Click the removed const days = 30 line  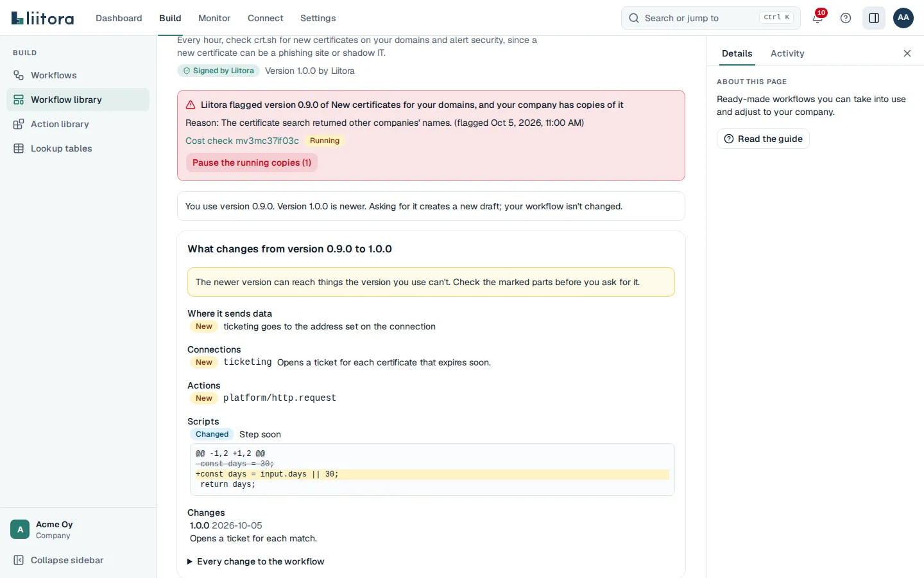click(235, 464)
